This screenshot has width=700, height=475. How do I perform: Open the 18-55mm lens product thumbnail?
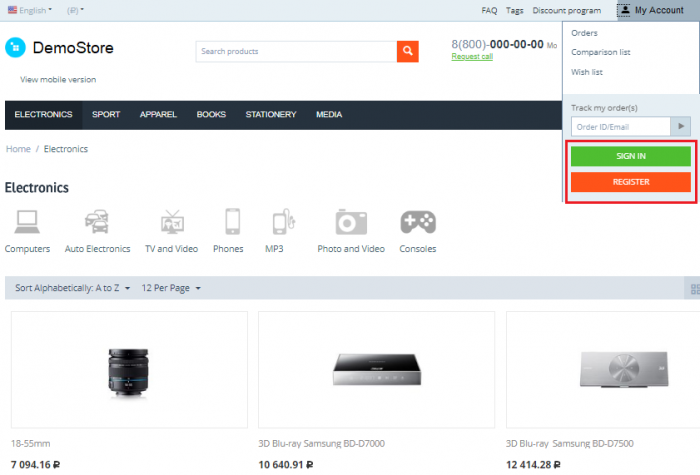click(x=129, y=370)
